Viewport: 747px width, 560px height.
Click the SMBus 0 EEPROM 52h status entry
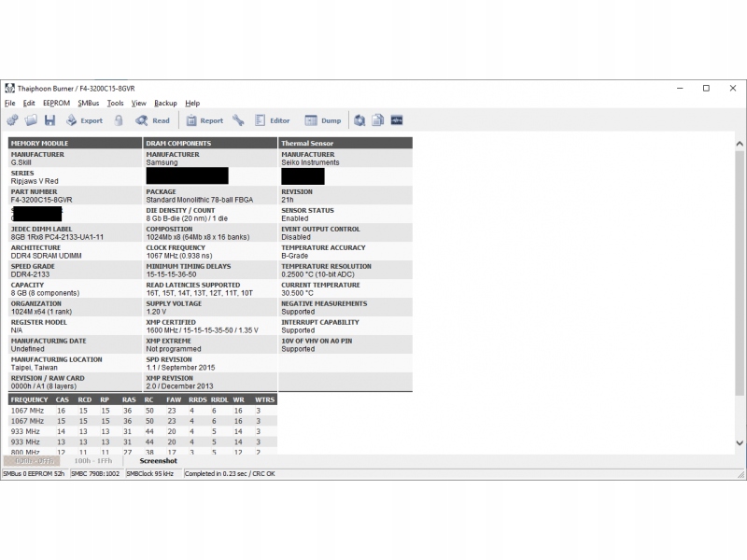click(x=34, y=473)
